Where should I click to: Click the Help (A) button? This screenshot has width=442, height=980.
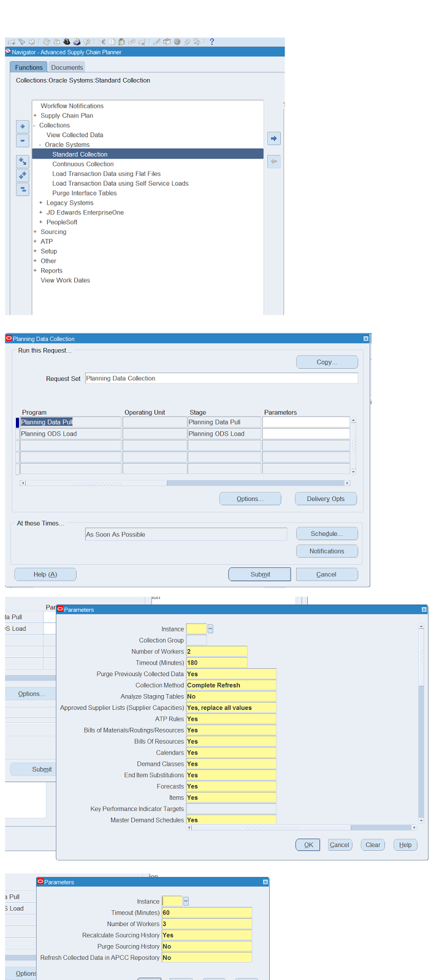click(45, 575)
